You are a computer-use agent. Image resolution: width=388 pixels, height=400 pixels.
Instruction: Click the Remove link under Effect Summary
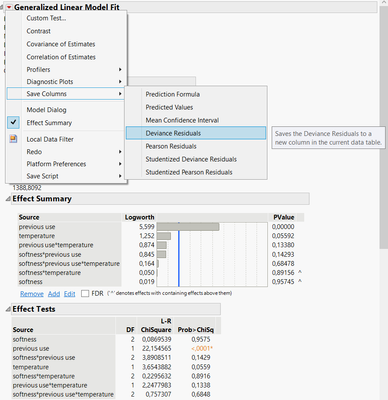pyautogui.click(x=32, y=294)
